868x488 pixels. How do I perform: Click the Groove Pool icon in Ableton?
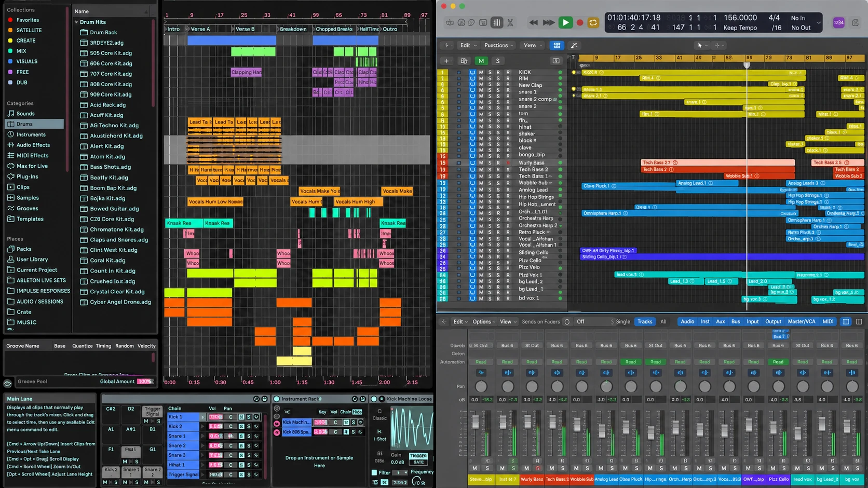(8, 384)
